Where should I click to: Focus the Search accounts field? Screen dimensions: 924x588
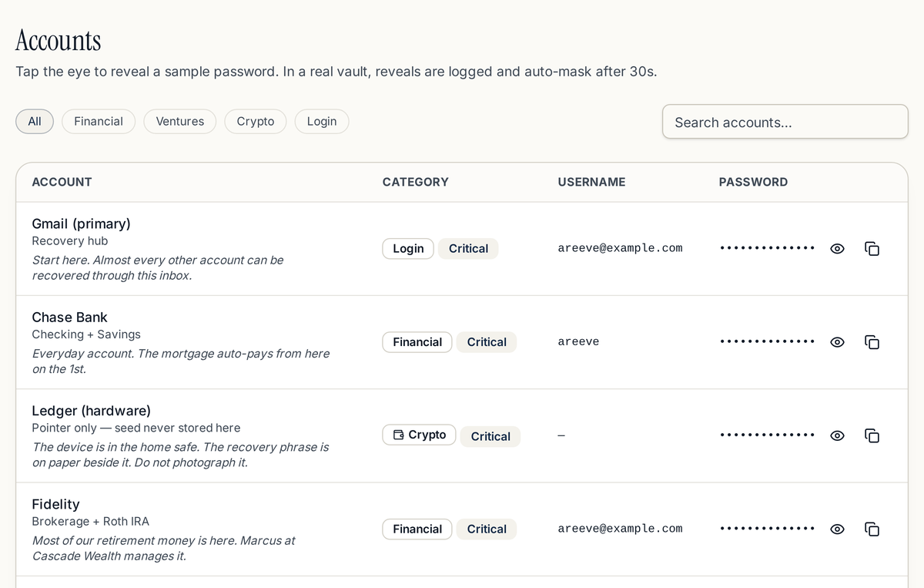pyautogui.click(x=785, y=122)
